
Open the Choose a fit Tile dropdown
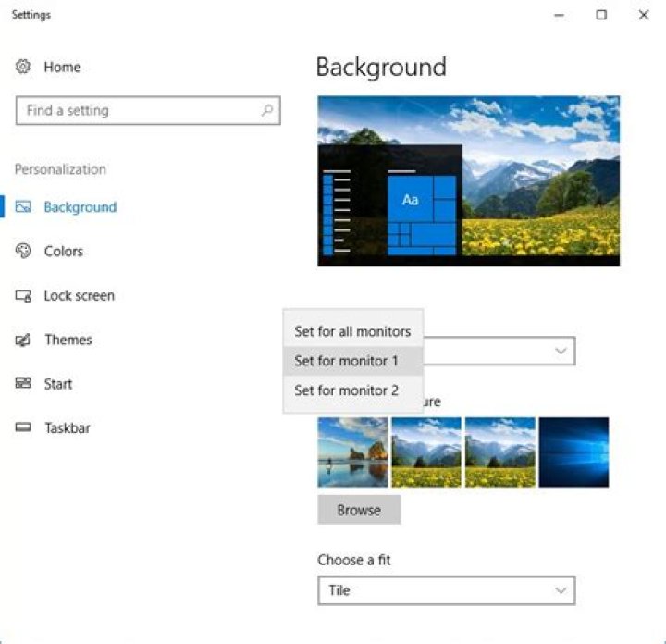pos(447,590)
